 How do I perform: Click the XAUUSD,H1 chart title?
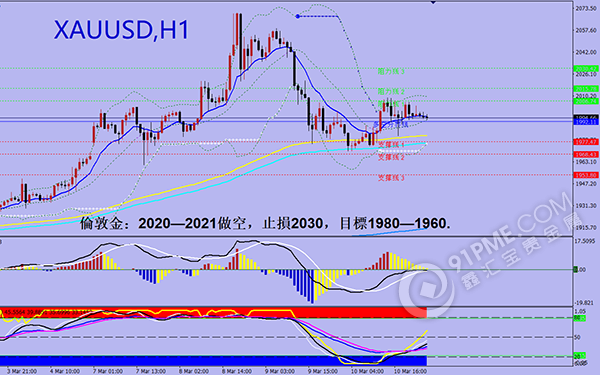tap(122, 30)
